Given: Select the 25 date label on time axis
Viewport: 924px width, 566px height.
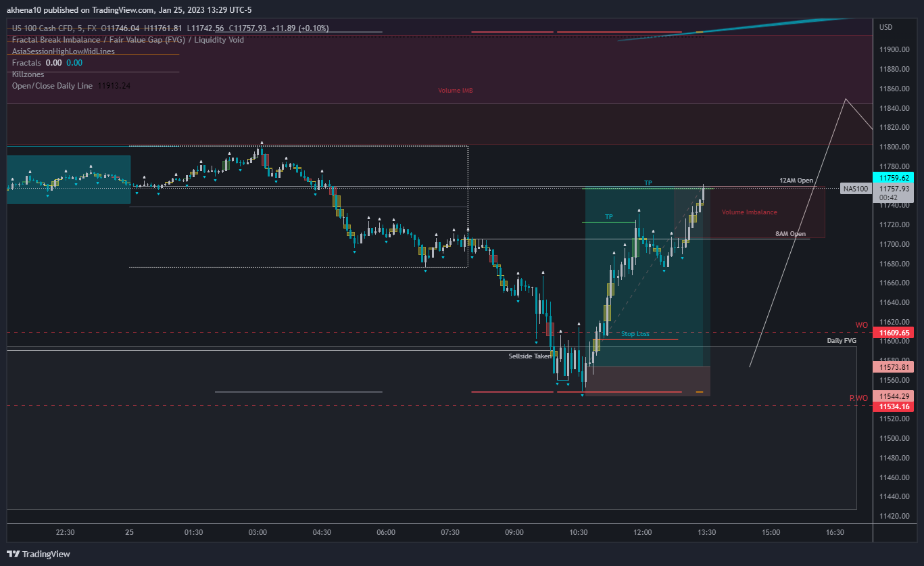Looking at the screenshot, I should click(129, 532).
